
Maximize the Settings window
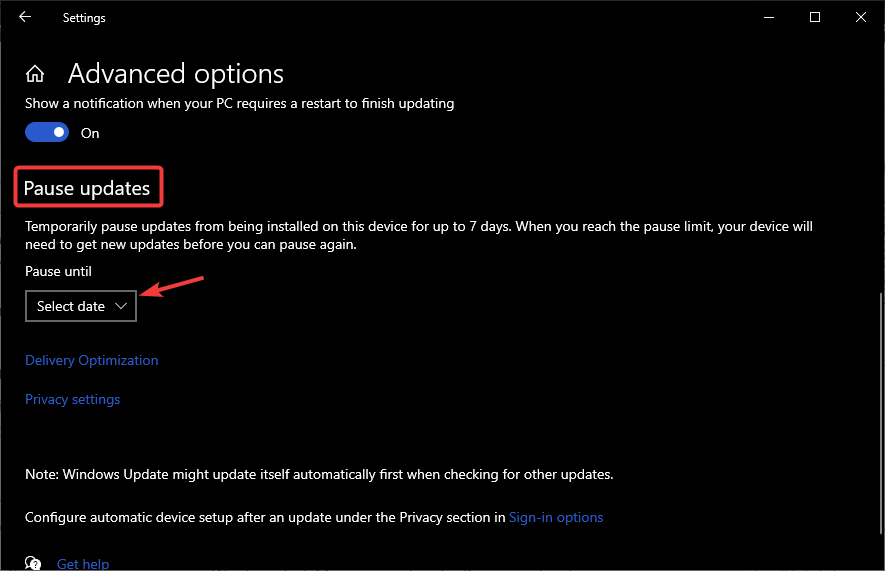point(815,17)
